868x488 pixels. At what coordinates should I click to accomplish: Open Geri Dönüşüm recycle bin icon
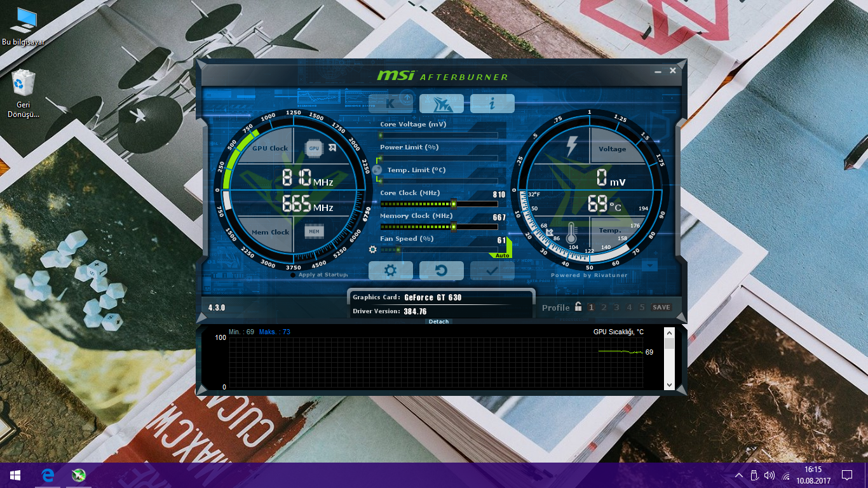coord(24,94)
